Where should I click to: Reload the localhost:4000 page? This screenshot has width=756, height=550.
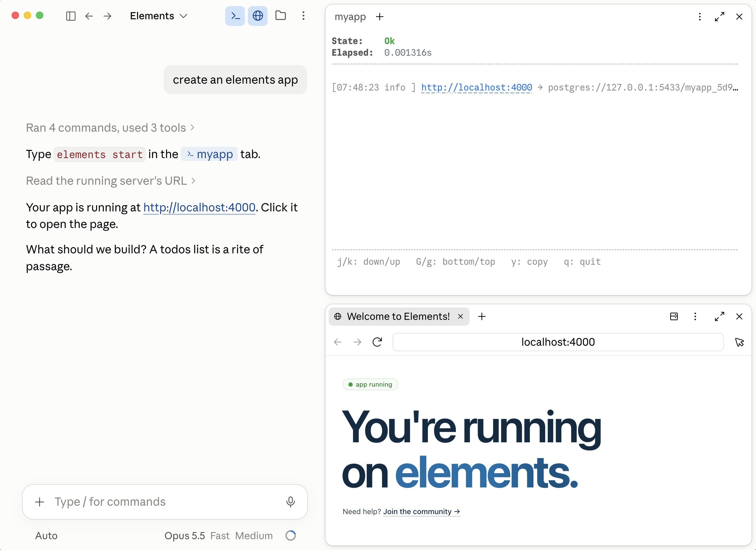(x=377, y=342)
